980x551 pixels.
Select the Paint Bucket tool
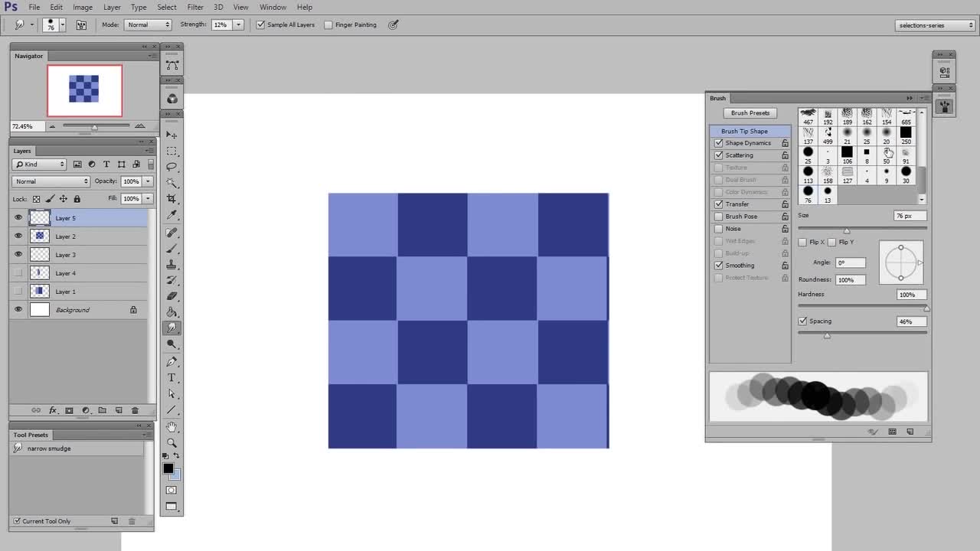(171, 312)
